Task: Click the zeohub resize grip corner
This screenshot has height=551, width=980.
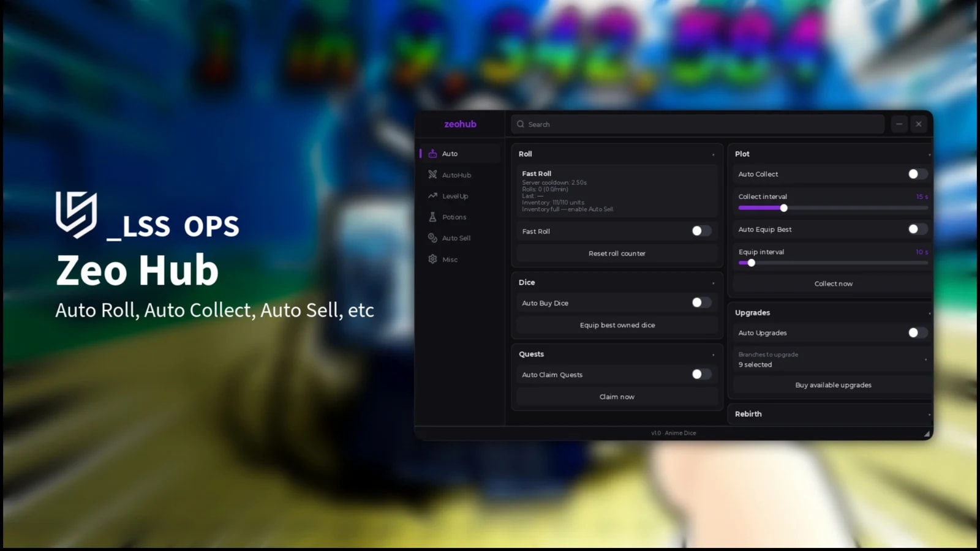Action: coord(927,433)
